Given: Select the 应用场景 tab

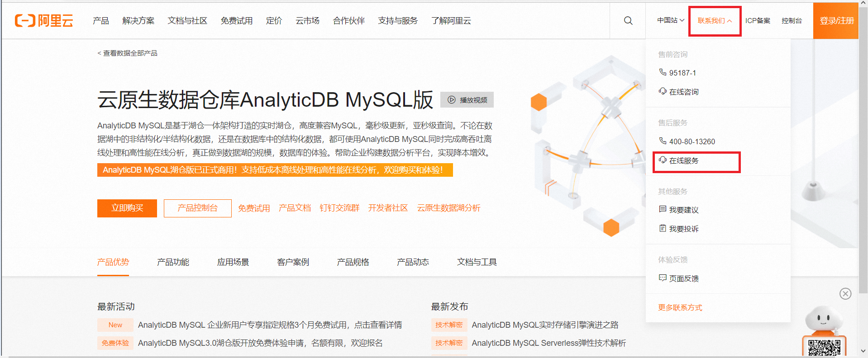Looking at the screenshot, I should click(x=233, y=262).
